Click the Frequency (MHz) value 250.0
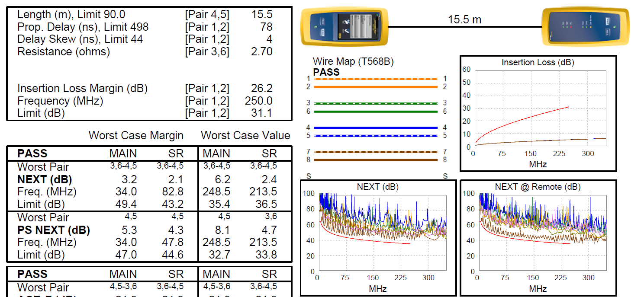The image size is (644, 297). [258, 101]
